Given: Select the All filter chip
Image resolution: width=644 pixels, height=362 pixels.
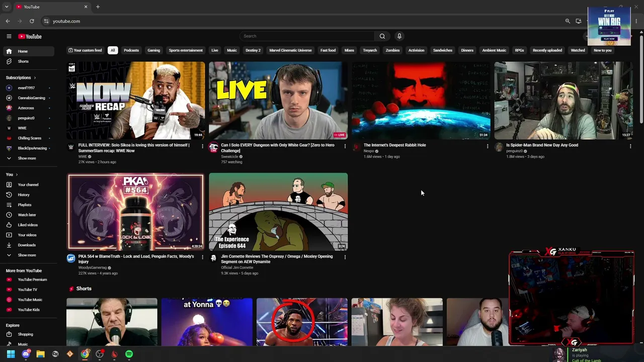Looking at the screenshot, I should coord(113,50).
